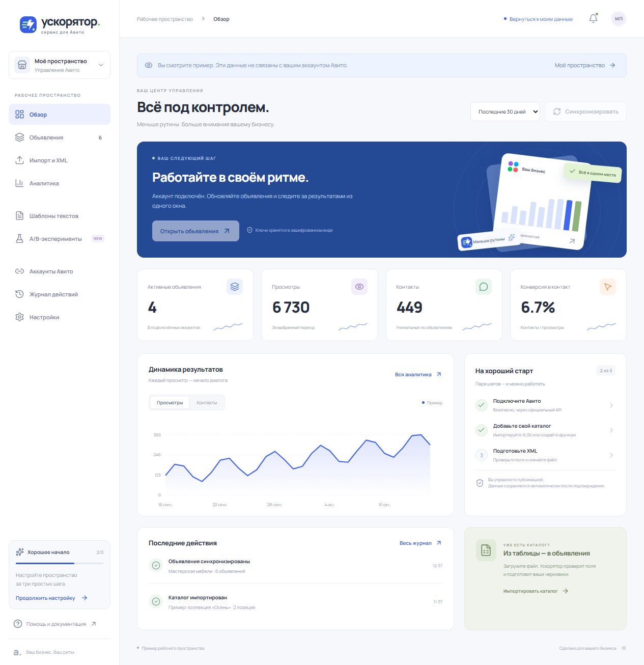Click the Хорошее начало progress bar
This screenshot has height=665, width=644.
60,563
